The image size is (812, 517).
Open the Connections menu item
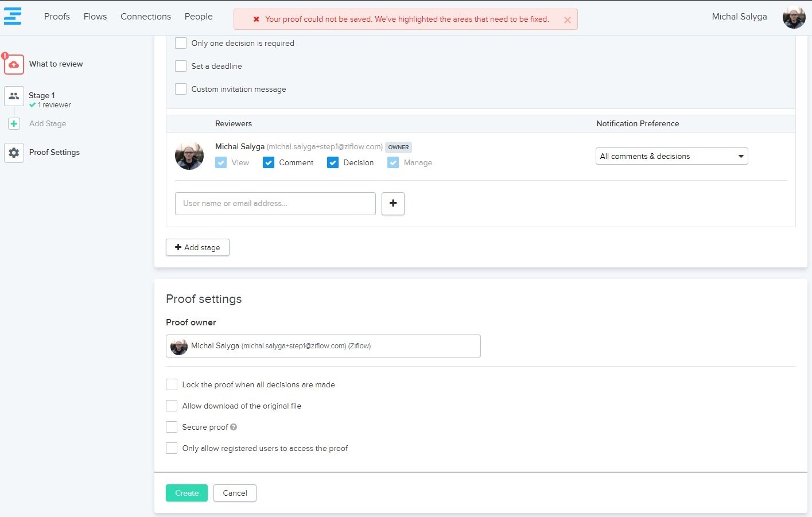coord(146,17)
